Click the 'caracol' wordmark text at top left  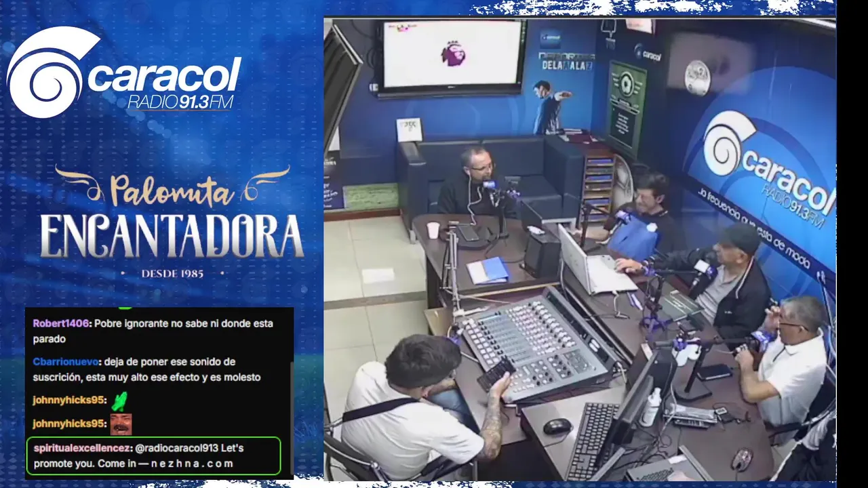click(164, 75)
